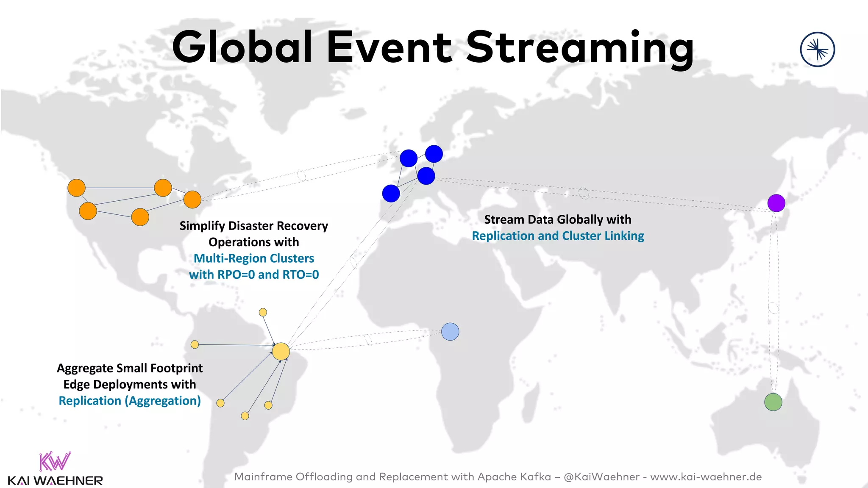Click the Confluent logo icon at top right
Viewport: 868px width, 488px height.
click(x=817, y=50)
